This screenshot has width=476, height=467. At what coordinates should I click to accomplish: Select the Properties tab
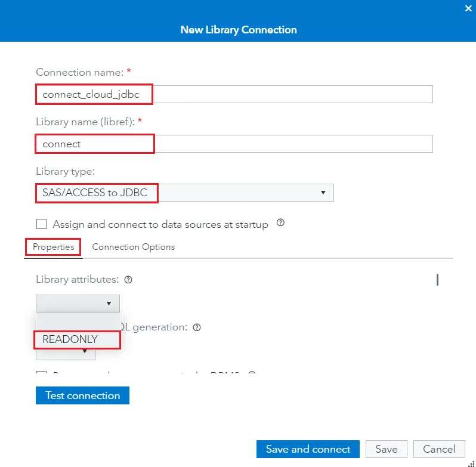click(53, 247)
